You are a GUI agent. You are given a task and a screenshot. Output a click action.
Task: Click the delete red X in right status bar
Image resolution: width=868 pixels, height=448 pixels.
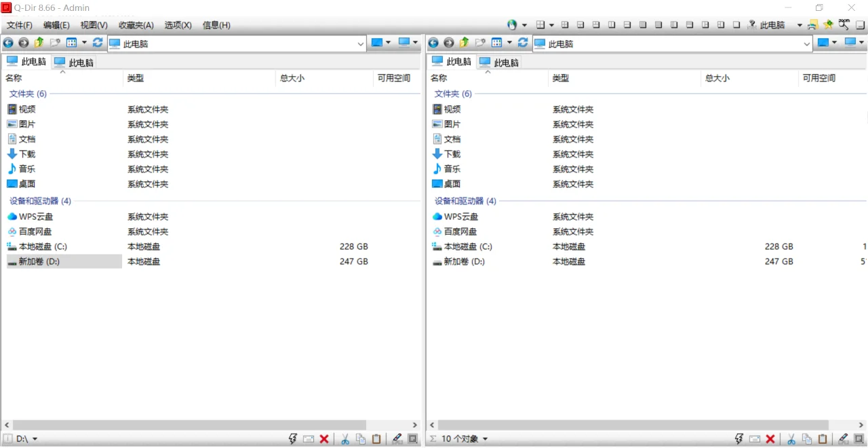pos(770,439)
